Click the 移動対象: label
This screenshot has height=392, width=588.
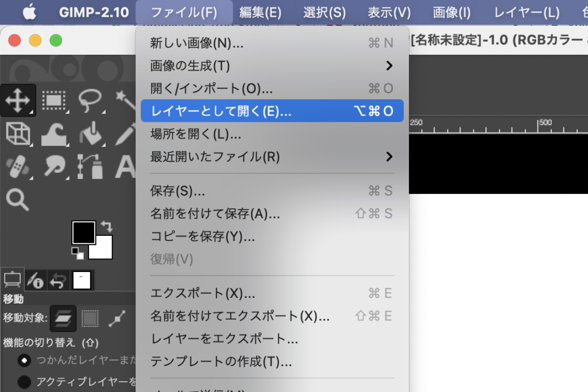[x=25, y=318]
